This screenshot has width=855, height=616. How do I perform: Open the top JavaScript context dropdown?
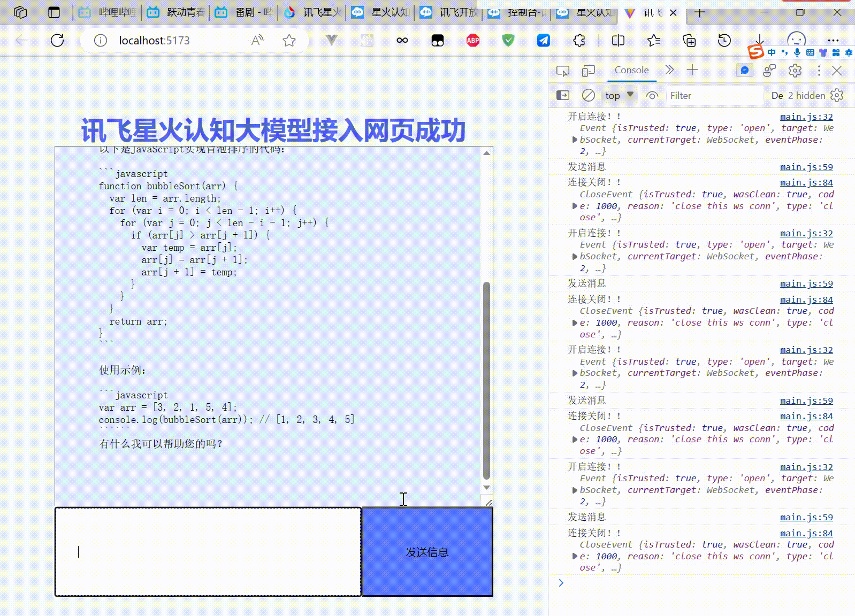(620, 95)
